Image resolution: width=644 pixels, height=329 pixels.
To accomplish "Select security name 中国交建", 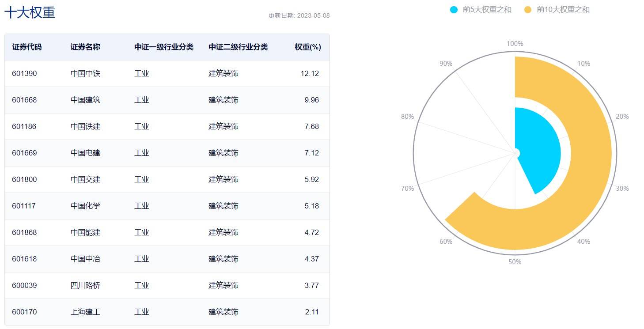I will 85,180.
